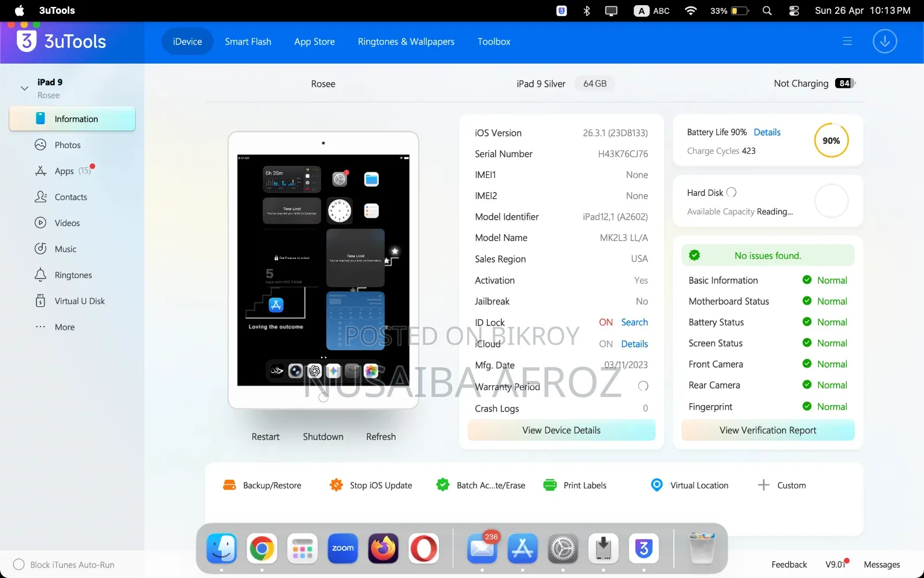Click the 64 GB storage badge

(x=595, y=84)
